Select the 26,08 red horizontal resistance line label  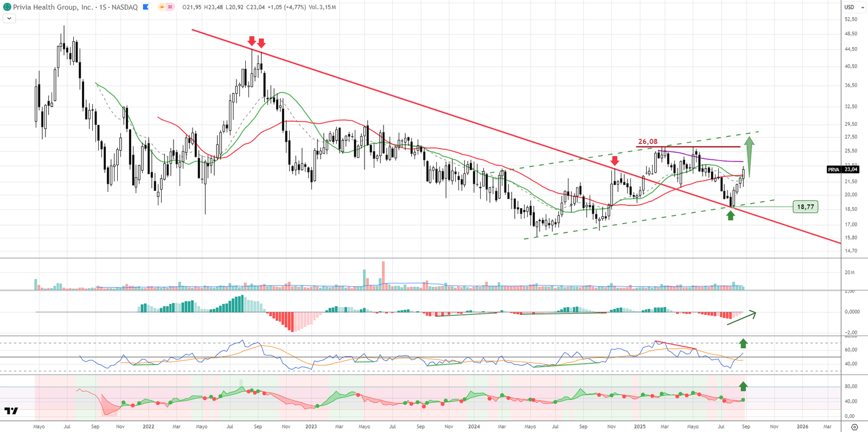[x=648, y=141]
